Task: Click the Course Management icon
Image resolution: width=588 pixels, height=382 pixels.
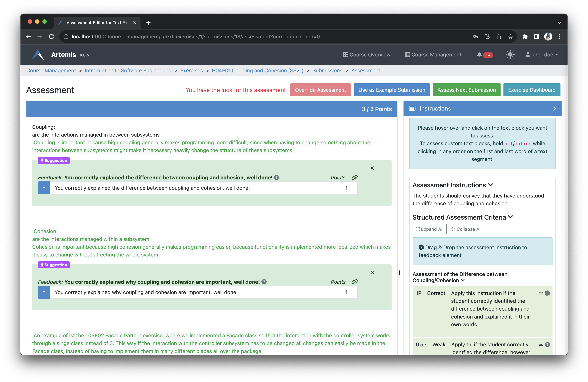Action: [407, 54]
